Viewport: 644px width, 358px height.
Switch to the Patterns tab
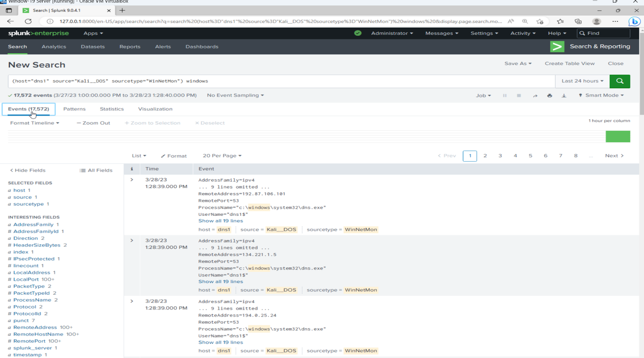74,109
